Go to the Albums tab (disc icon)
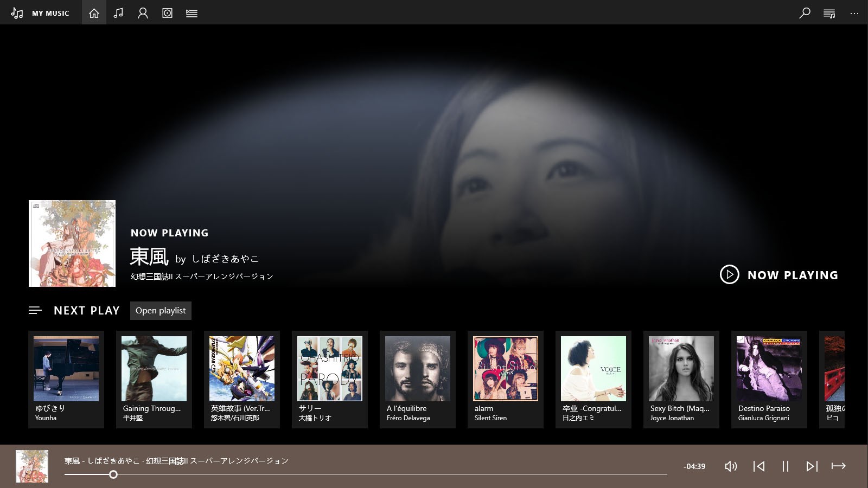The width and height of the screenshot is (868, 488). point(167,13)
